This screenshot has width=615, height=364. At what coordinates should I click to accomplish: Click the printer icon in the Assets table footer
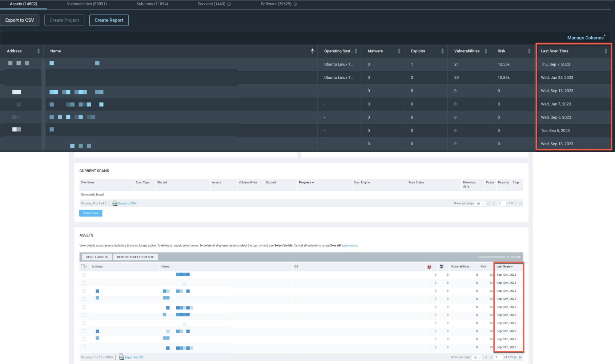coord(121,357)
